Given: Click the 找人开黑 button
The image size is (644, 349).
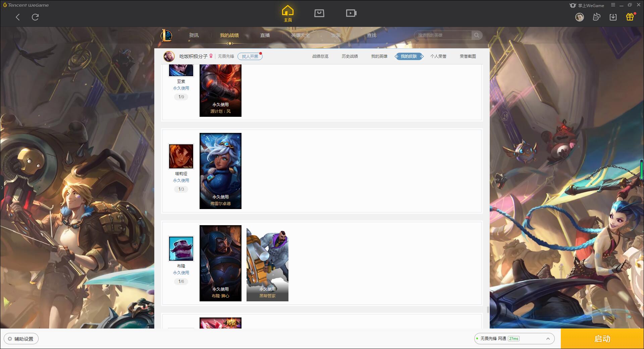Looking at the screenshot, I should coord(250,56).
